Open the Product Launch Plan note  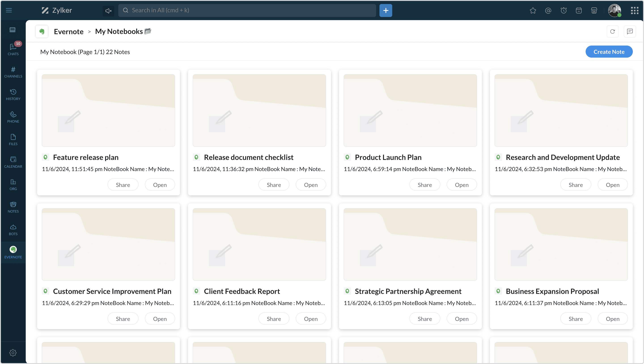[x=461, y=185]
